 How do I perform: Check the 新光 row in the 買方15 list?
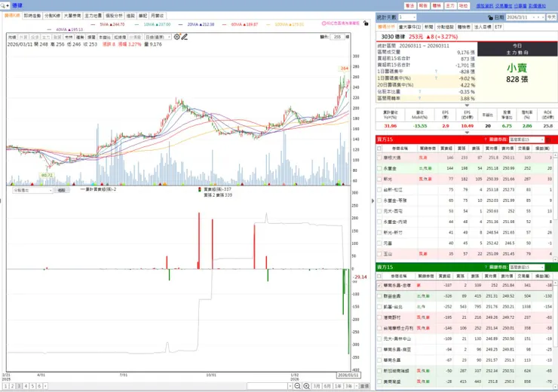[379, 179]
